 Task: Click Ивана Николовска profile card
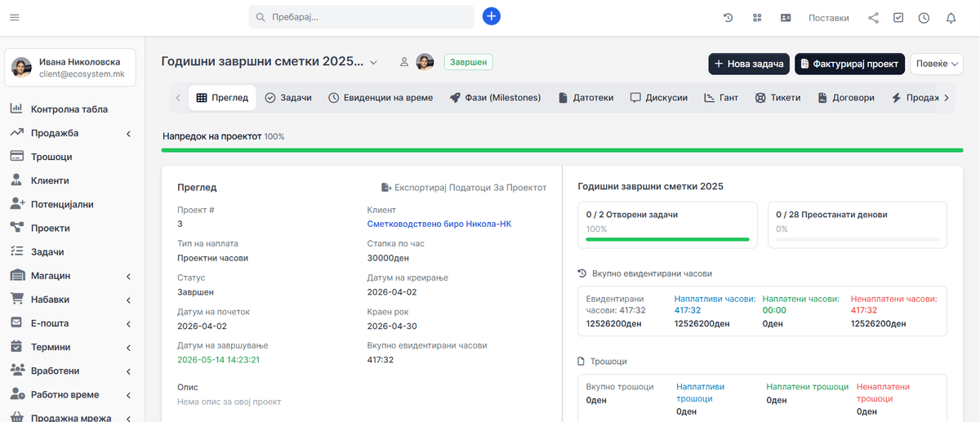(x=70, y=67)
